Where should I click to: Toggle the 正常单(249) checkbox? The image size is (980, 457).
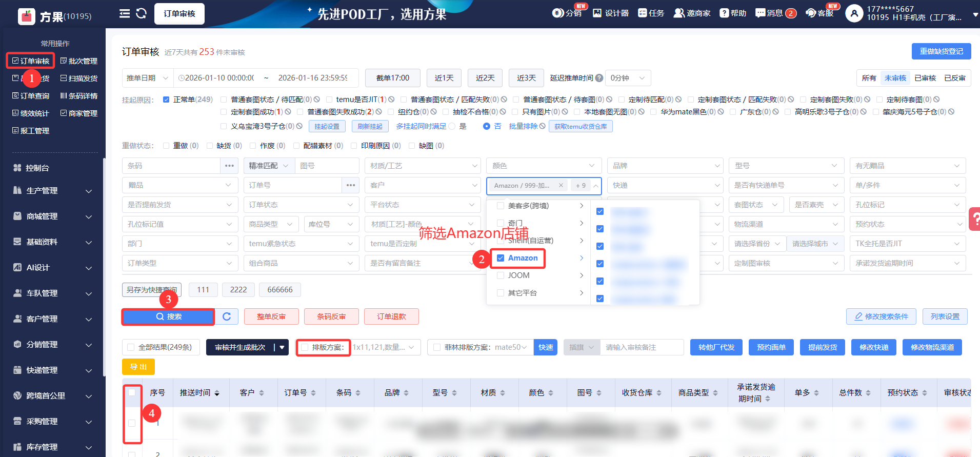[x=166, y=100]
